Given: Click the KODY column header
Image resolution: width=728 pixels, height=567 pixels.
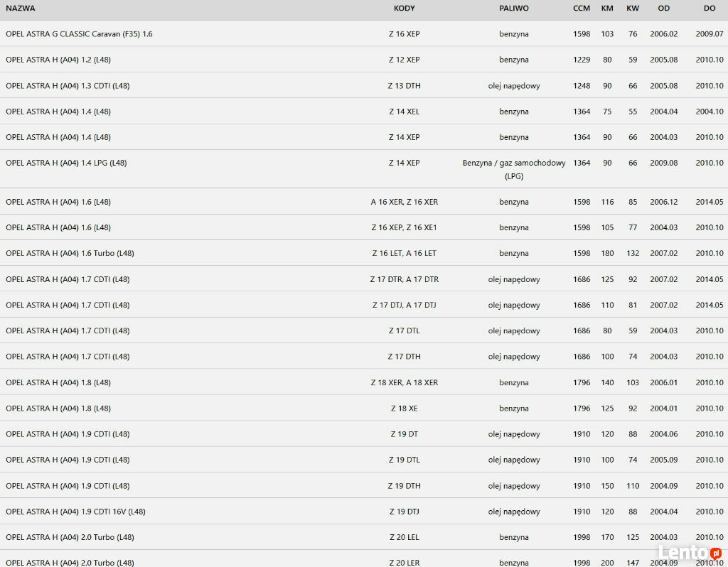Looking at the screenshot, I should tap(404, 9).
